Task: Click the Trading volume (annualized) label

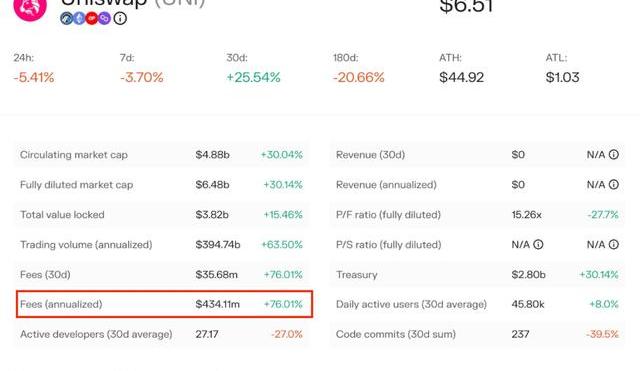Action: [86, 244]
